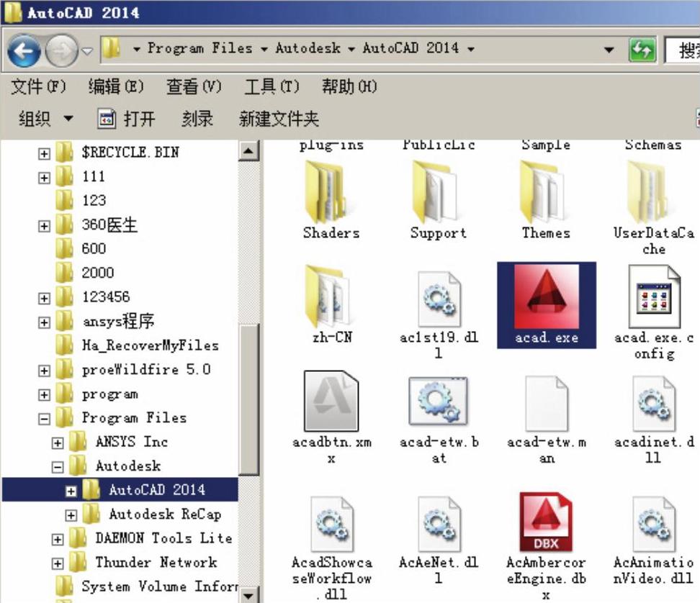Click the acadbtn.xmx file icon
This screenshot has height=603, width=700.
tap(331, 402)
